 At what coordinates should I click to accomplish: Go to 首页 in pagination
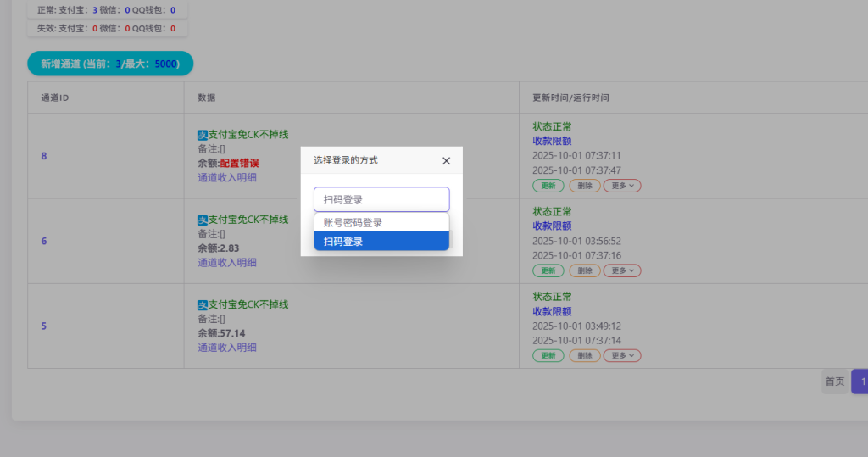(x=834, y=382)
